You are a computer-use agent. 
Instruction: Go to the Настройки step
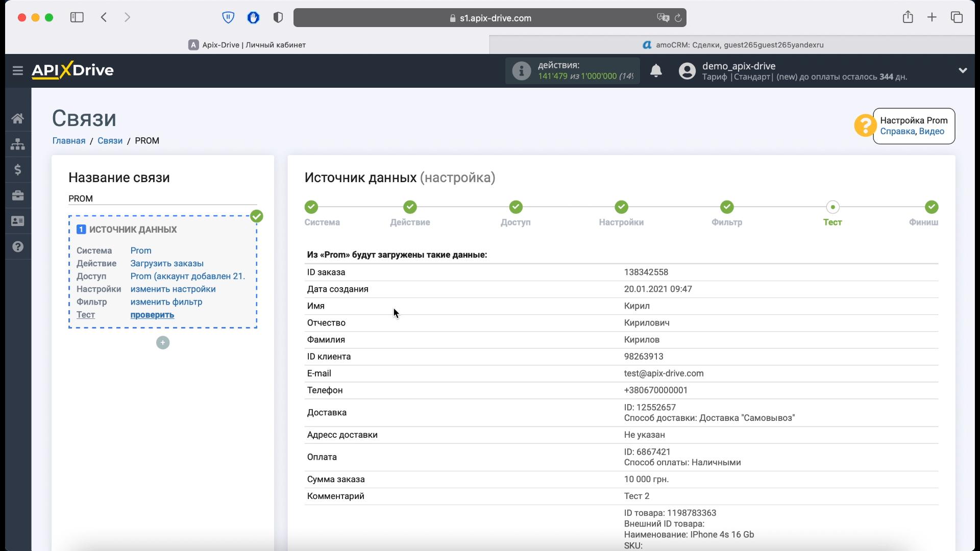click(621, 207)
